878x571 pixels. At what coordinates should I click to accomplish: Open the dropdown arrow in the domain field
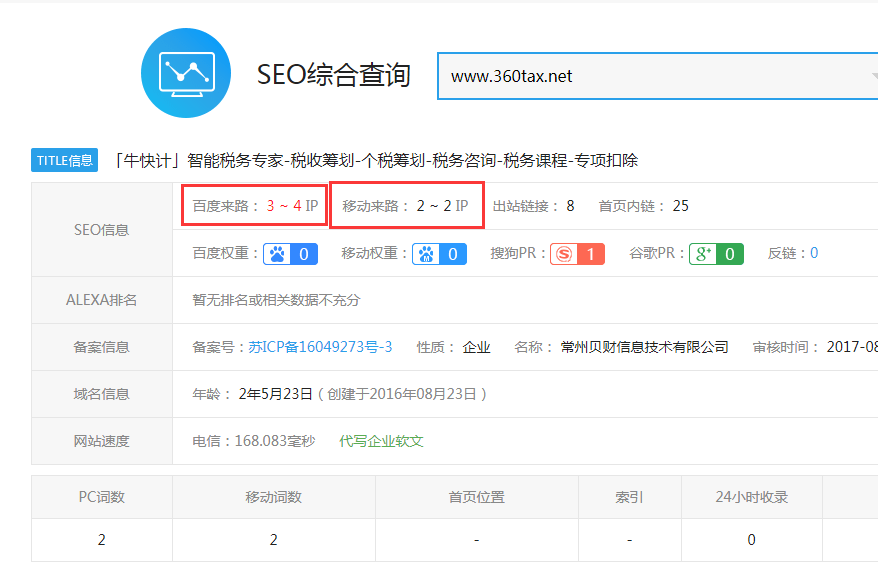pos(871,76)
